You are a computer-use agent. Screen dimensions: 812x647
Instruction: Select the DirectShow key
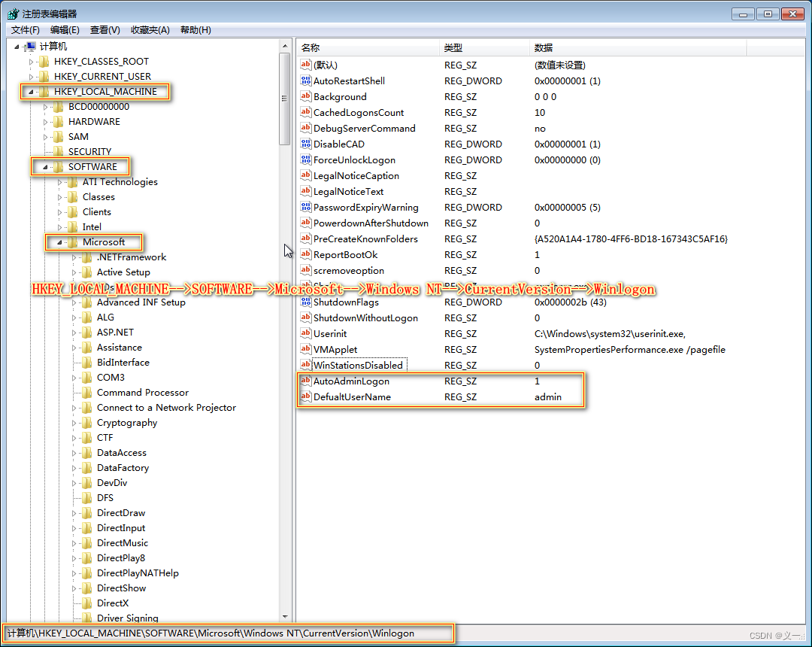point(121,588)
